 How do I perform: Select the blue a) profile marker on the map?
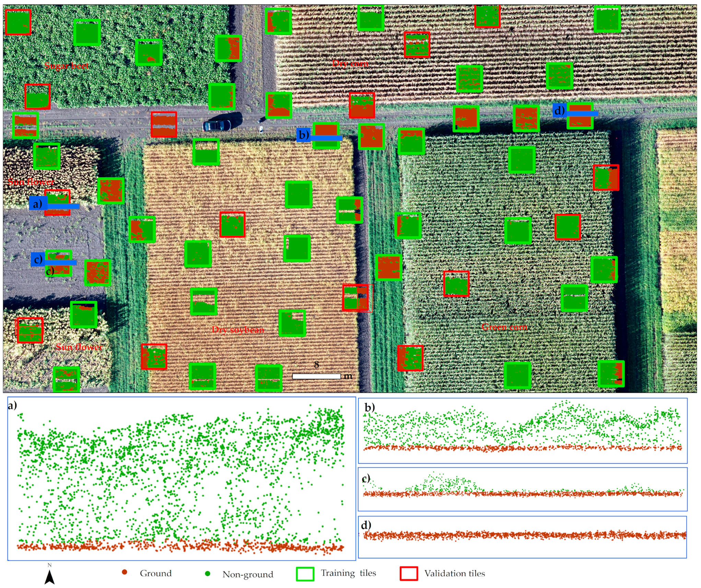point(54,204)
